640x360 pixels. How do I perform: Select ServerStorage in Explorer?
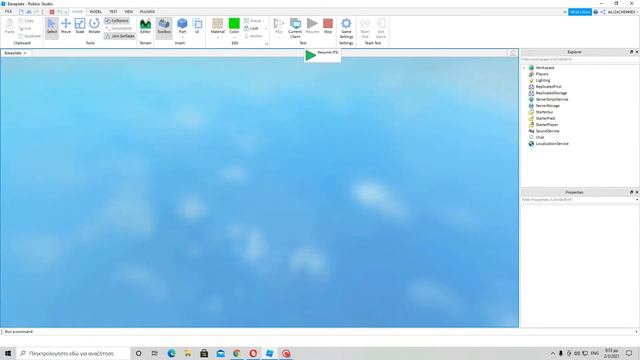click(547, 106)
